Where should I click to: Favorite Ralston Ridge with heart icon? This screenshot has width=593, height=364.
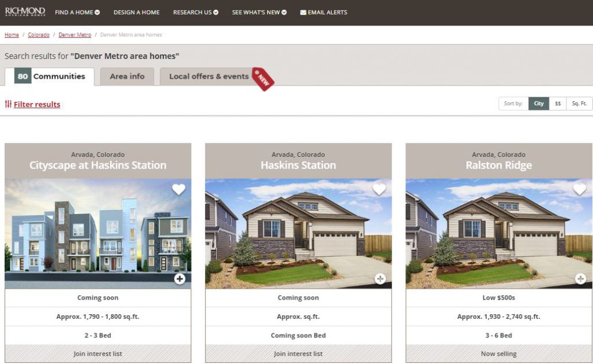click(x=580, y=189)
